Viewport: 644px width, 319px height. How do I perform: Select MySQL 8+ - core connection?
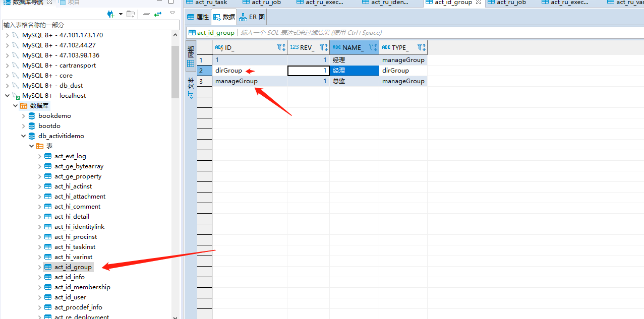pyautogui.click(x=47, y=76)
